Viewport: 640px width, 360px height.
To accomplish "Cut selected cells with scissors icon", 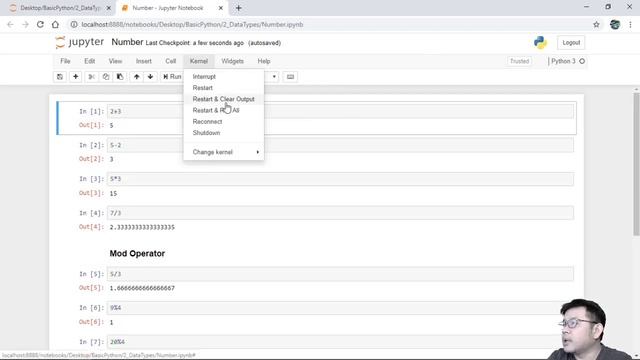I will 91,77.
